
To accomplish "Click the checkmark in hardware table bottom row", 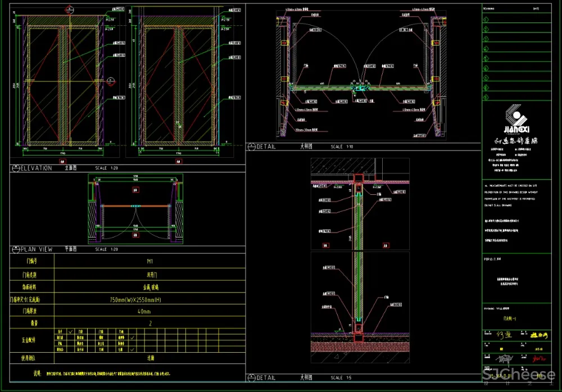I will 132,349.
